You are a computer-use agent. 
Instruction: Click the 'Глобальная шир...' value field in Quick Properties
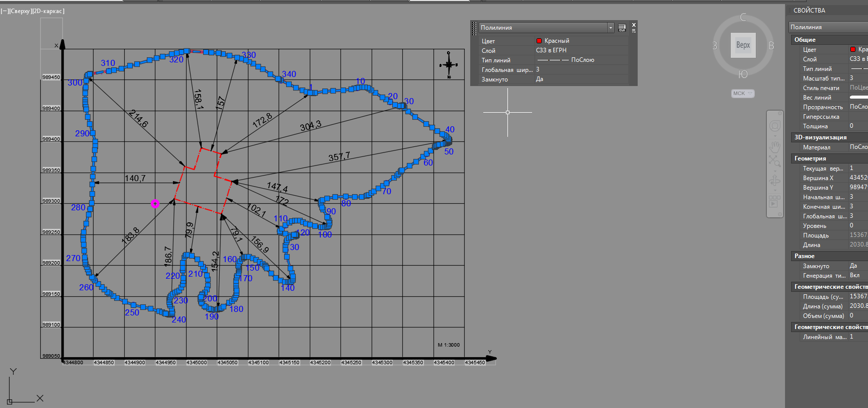pyautogui.click(x=578, y=69)
